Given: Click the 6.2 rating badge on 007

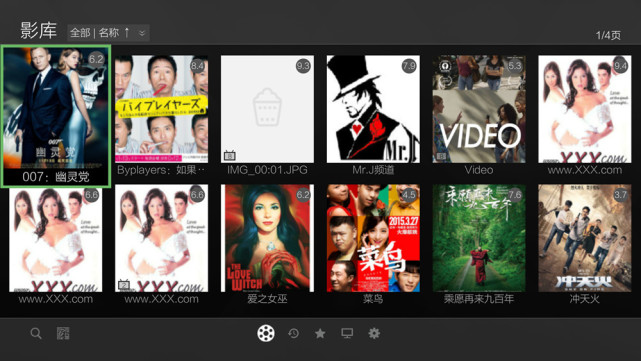Looking at the screenshot, I should click(96, 59).
